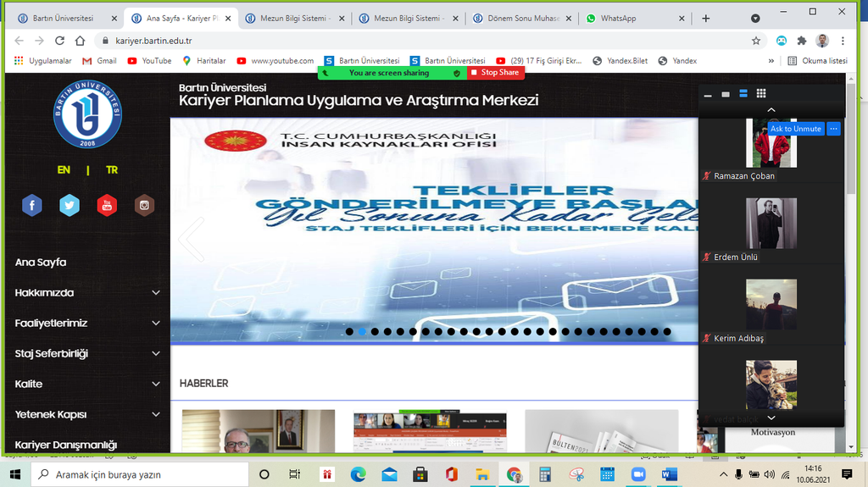The width and height of the screenshot is (868, 487).
Task: Select the last carousel slide dot
Action: point(667,331)
